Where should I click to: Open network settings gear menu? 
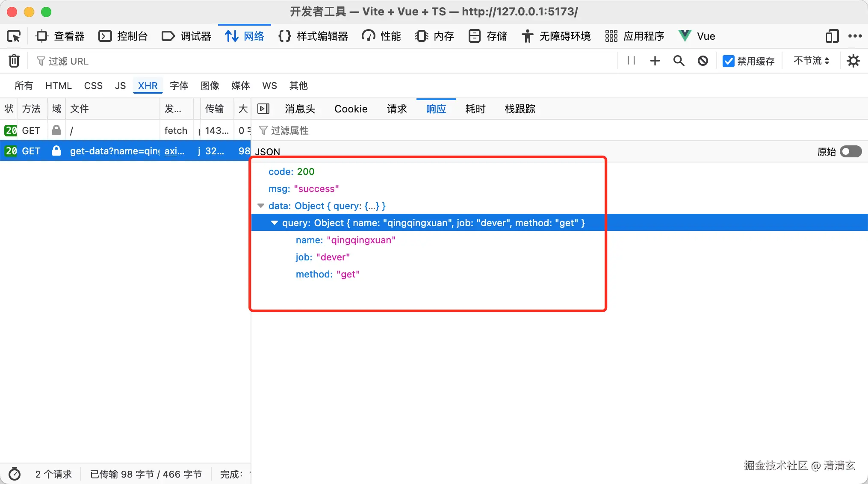click(853, 61)
